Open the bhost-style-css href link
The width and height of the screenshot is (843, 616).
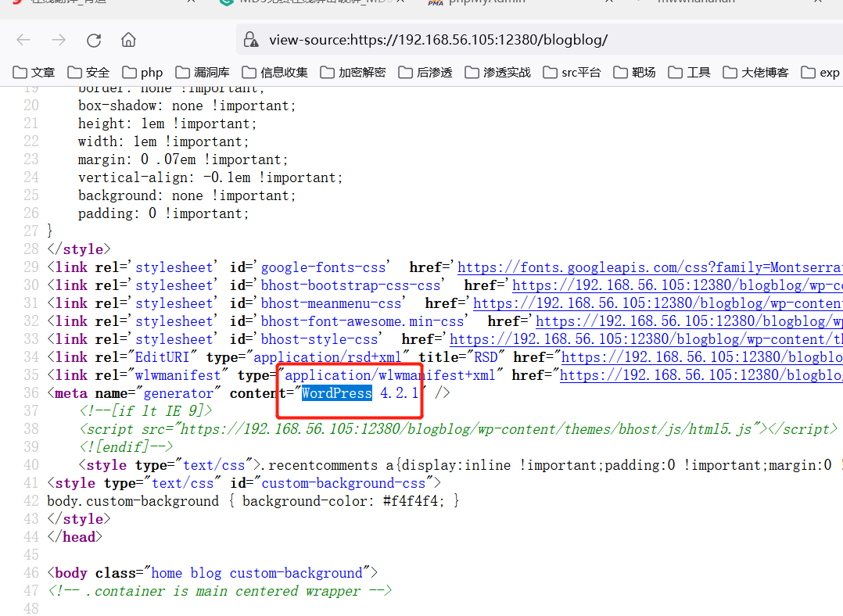click(x=646, y=339)
